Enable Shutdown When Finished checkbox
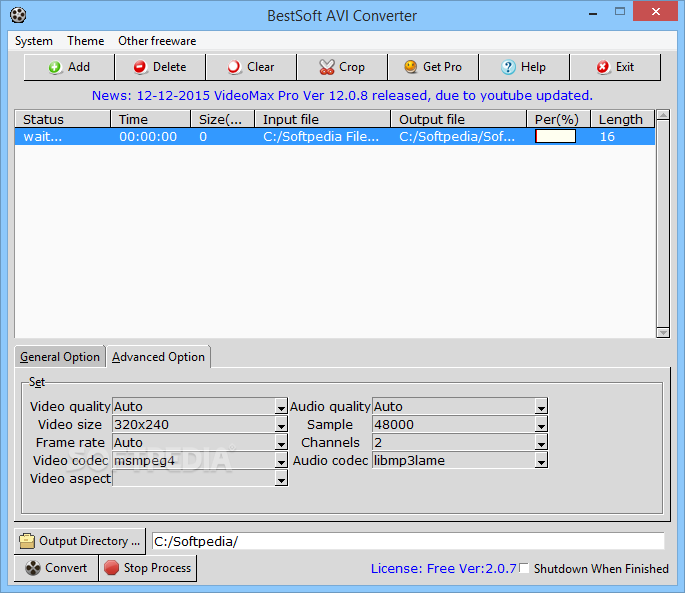The image size is (685, 593). 524,568
